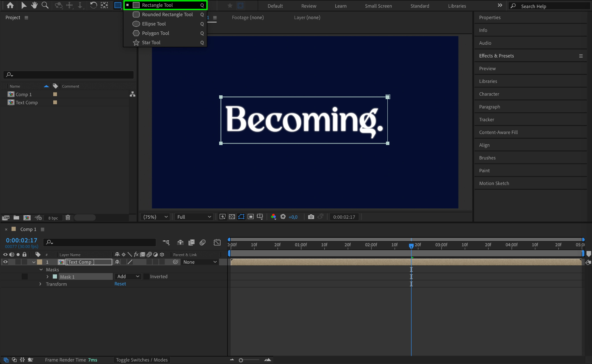Viewport: 592px width, 364px height.
Task: Click Reset link next to Transform
Action: (x=120, y=284)
